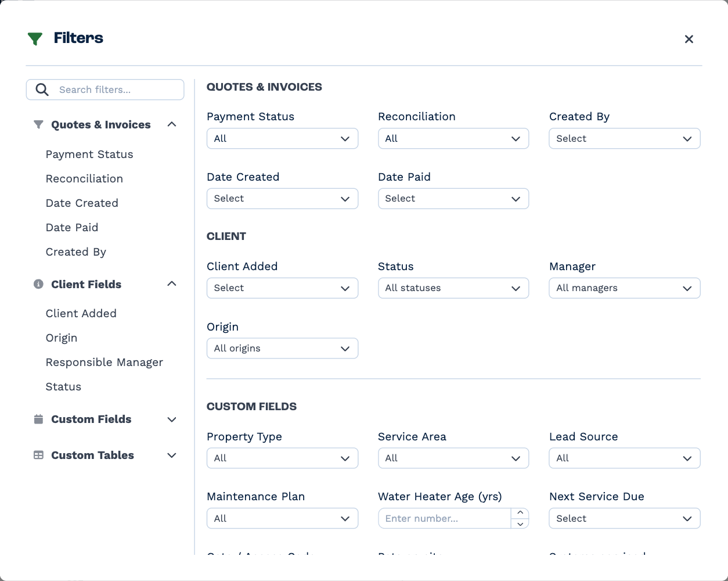Jump to Client Added in sidebar
The width and height of the screenshot is (728, 581).
point(81,314)
